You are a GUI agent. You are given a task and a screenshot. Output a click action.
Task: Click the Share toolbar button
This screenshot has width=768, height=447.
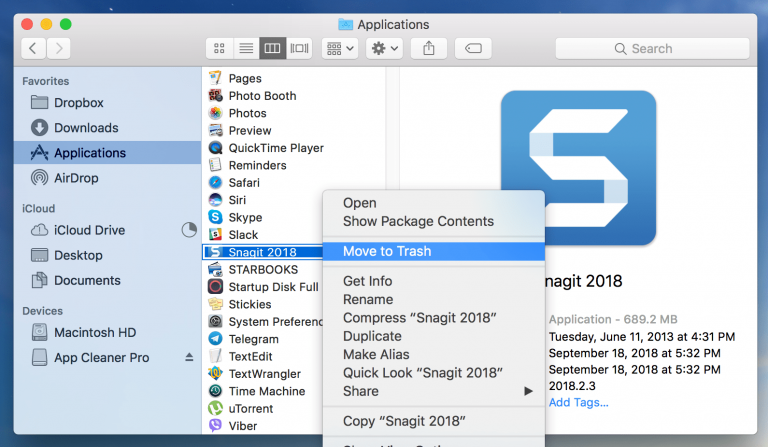[x=429, y=48]
